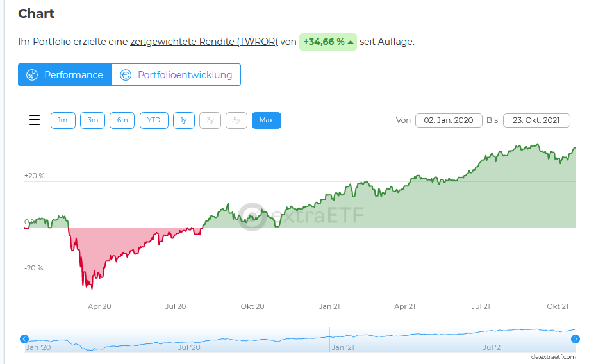The width and height of the screenshot is (596, 364).
Task: Click the de.extraetf.com credit link
Action: point(553,356)
